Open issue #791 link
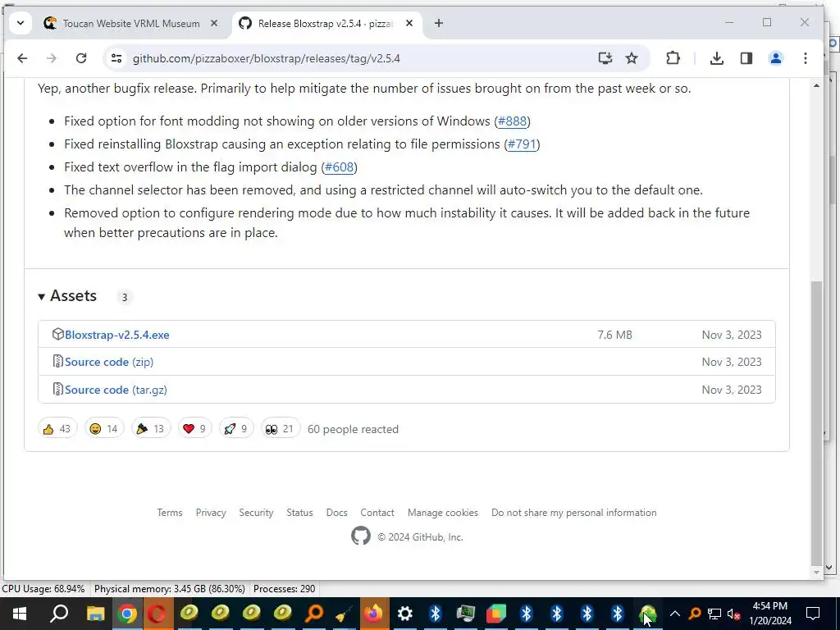The width and height of the screenshot is (840, 630). [x=522, y=144]
